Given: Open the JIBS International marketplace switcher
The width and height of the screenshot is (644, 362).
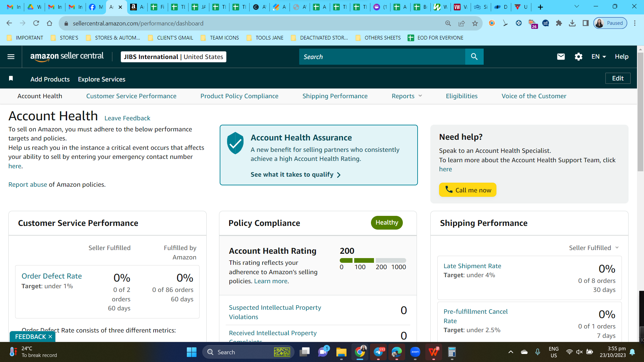Looking at the screenshot, I should coord(173,57).
